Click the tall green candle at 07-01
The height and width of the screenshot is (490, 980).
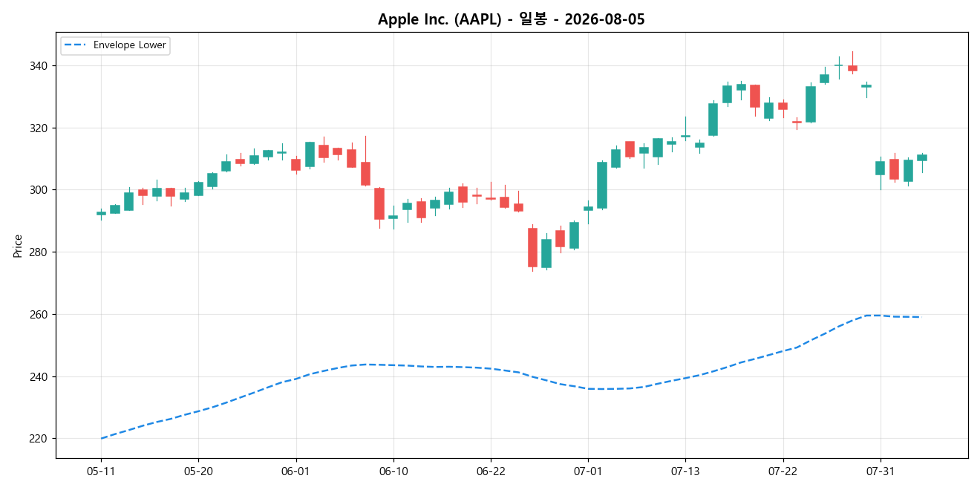click(602, 185)
